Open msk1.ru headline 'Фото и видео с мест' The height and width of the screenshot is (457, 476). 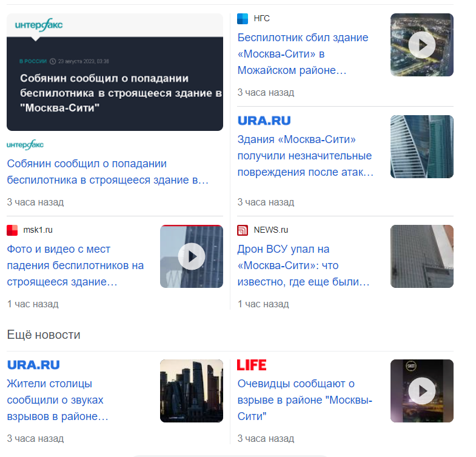(75, 265)
